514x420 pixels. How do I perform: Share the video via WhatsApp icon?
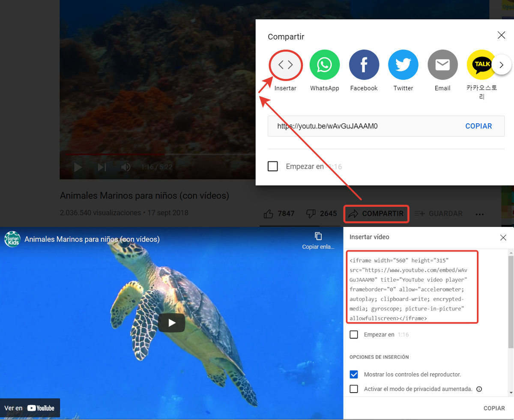coord(325,65)
